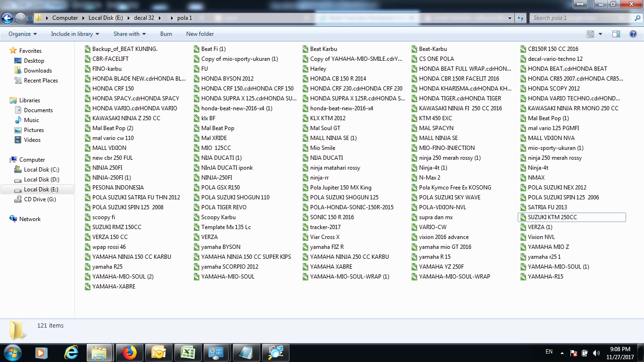Open Firefox from the taskbar
The image size is (644, 362).
(129, 353)
